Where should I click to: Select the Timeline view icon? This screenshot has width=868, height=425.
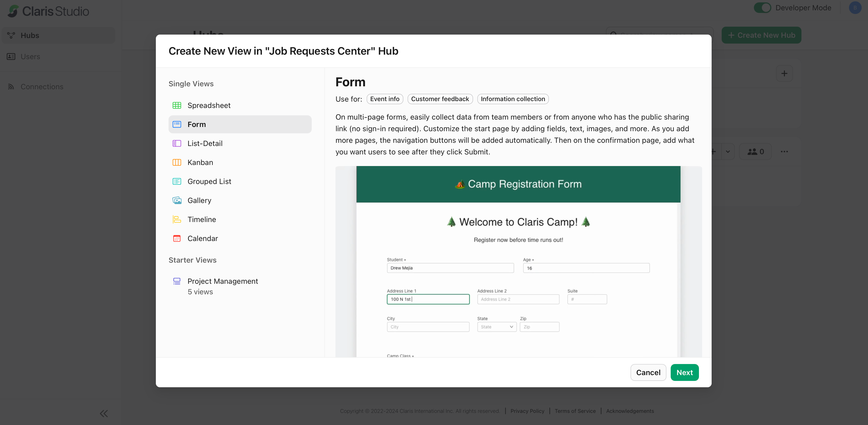177,219
